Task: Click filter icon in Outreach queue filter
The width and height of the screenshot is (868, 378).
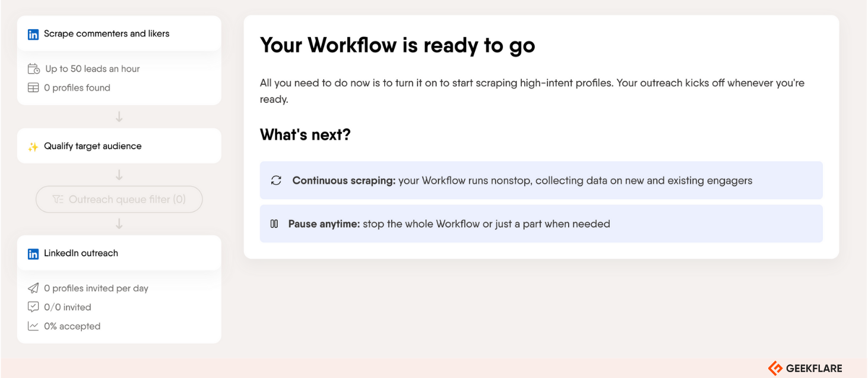Action: tap(58, 200)
